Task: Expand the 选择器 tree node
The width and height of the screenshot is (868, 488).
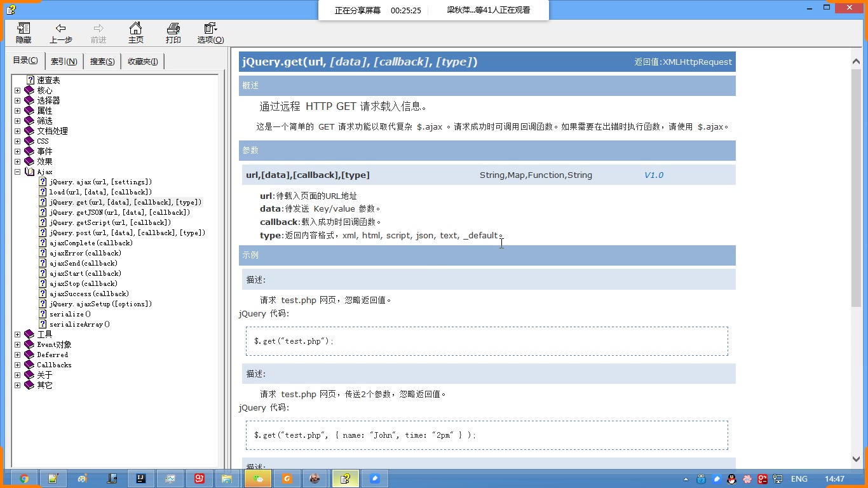Action: click(x=18, y=100)
